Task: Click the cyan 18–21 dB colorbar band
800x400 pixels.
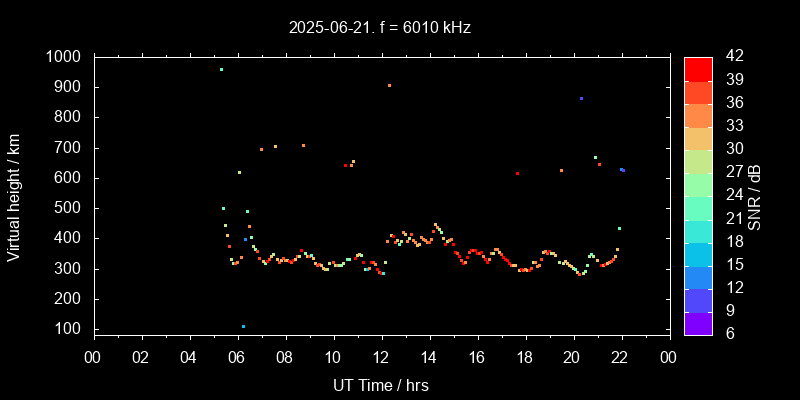Action: coord(698,229)
